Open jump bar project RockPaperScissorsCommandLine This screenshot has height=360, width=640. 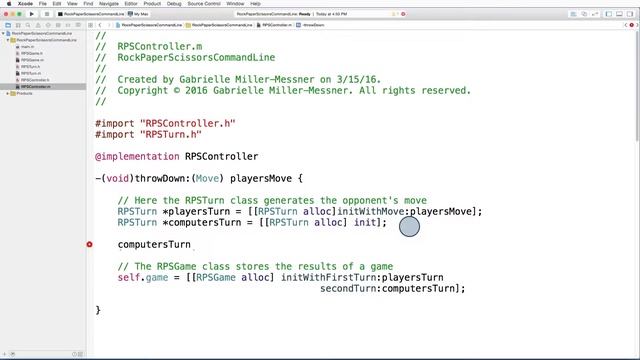coord(149,25)
